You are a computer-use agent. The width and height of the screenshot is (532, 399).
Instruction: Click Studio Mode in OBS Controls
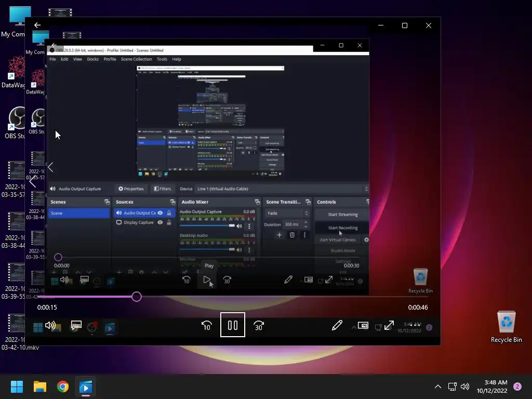click(x=342, y=250)
